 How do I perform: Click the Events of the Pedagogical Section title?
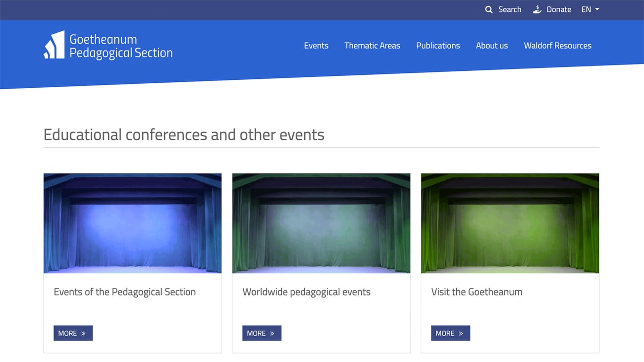tap(125, 292)
